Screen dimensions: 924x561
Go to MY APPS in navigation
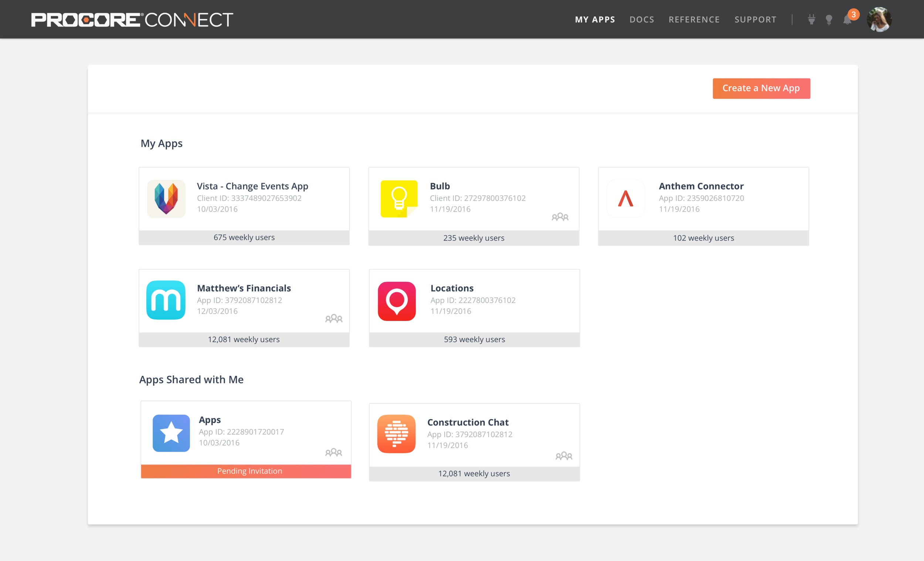pos(595,20)
